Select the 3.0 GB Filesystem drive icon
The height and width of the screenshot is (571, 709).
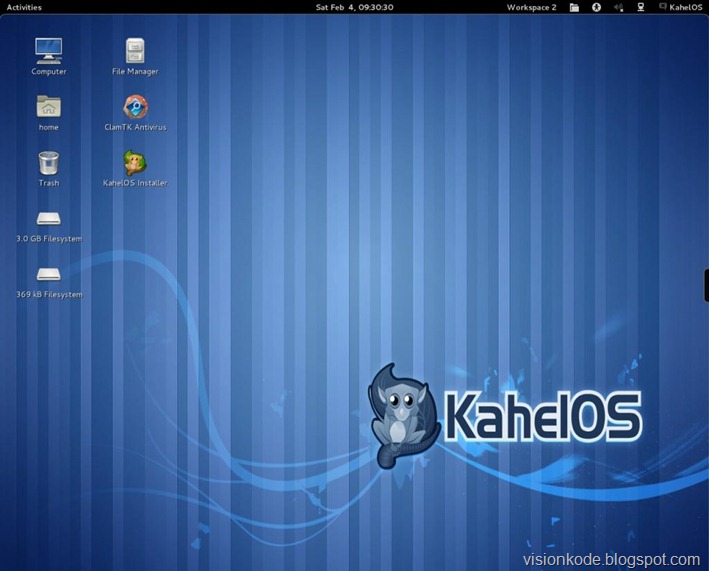tap(48, 218)
